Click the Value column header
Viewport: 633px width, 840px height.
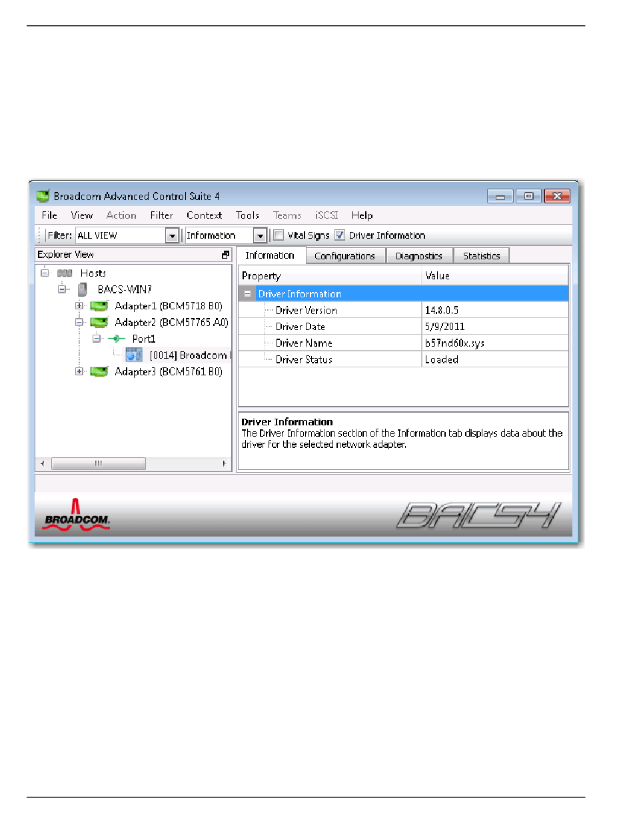pyautogui.click(x=495, y=275)
